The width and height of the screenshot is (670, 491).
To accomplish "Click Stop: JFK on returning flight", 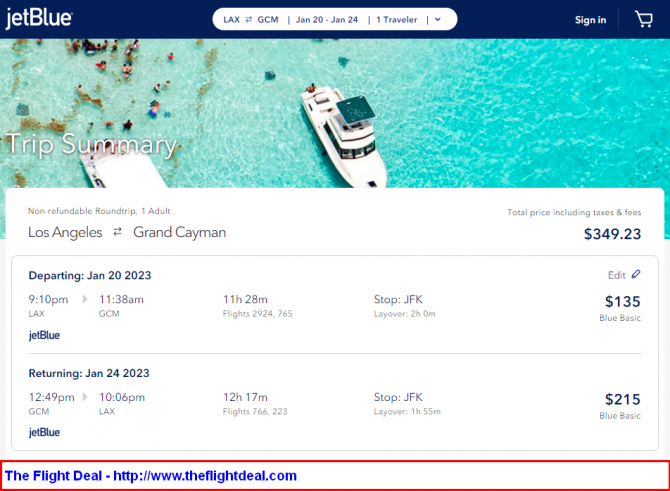I will coord(398,397).
